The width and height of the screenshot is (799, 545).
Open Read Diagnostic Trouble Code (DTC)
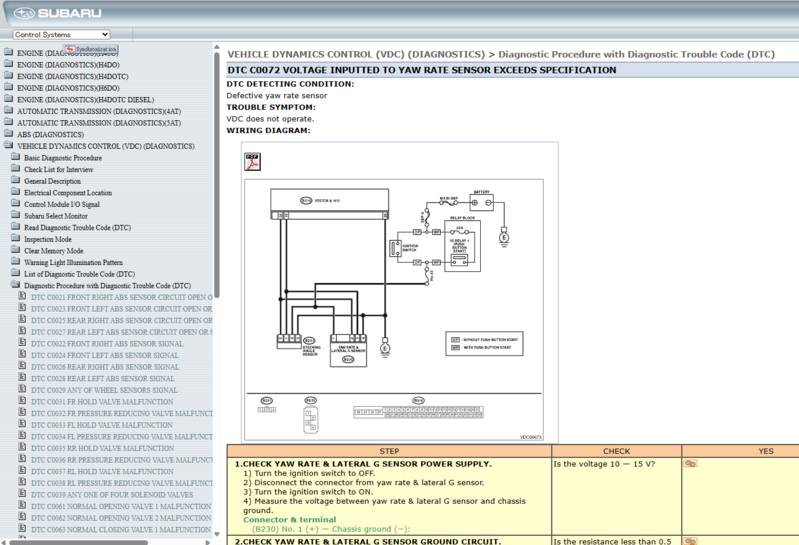pos(77,228)
